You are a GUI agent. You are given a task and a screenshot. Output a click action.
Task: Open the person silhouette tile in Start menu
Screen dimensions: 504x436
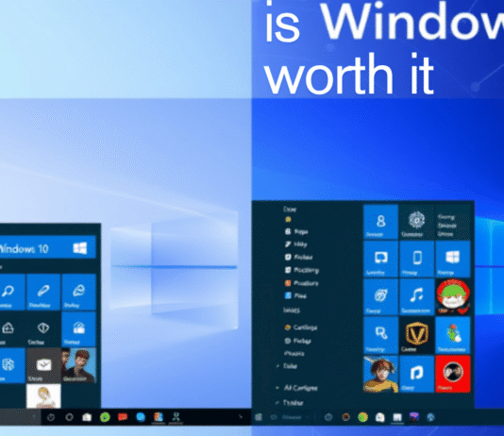click(x=380, y=222)
